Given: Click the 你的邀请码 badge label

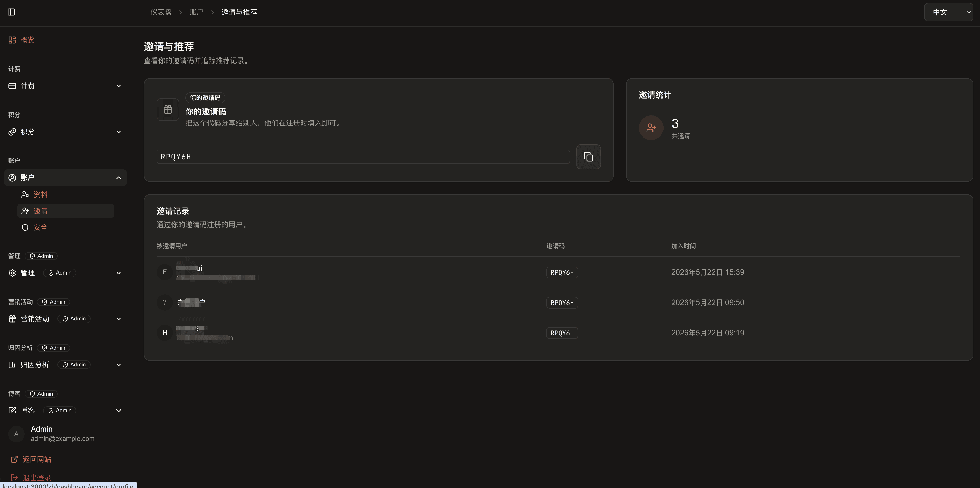Looking at the screenshot, I should point(205,98).
